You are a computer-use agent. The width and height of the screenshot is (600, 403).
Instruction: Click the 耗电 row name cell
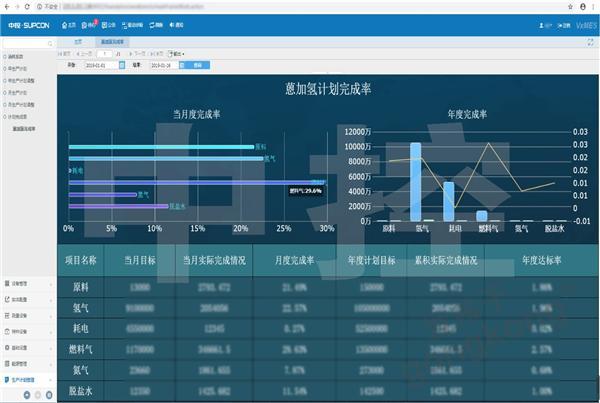81,328
